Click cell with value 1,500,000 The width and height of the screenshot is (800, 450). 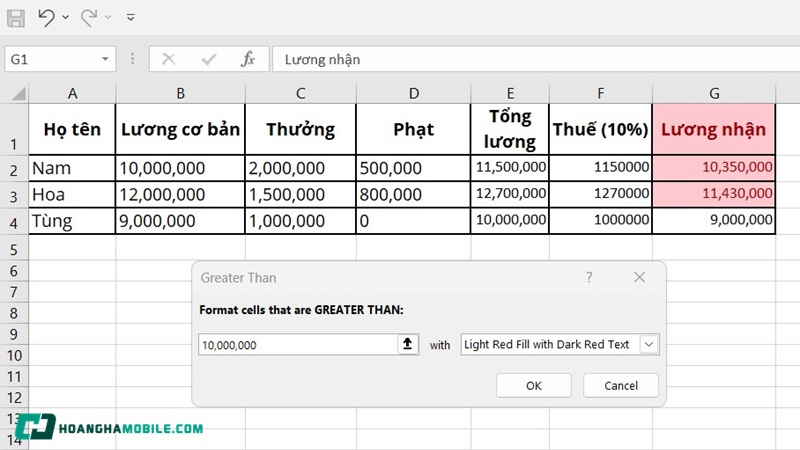pyautogui.click(x=301, y=194)
